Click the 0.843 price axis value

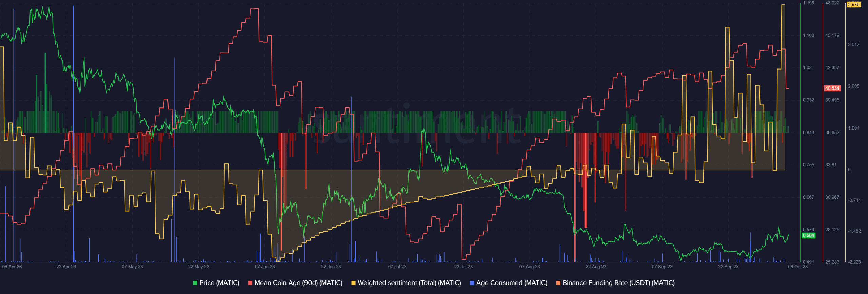(808, 133)
